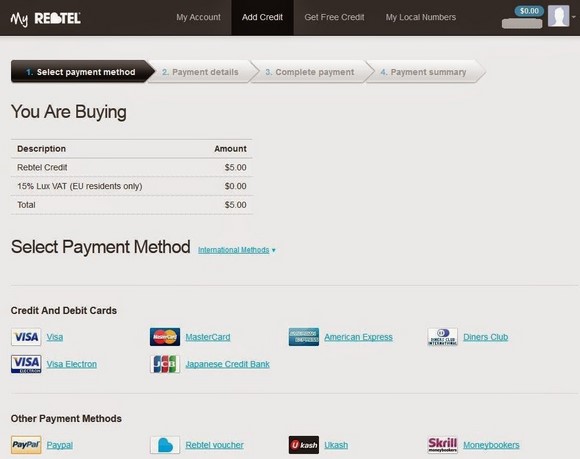Open the user profile avatar
This screenshot has height=459, width=580.
(x=558, y=16)
